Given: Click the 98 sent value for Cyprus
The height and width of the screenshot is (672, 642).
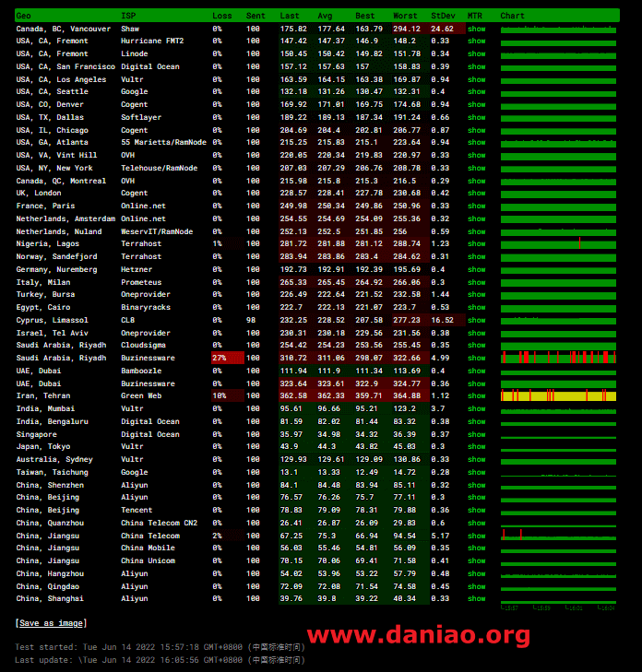Looking at the screenshot, I should (x=251, y=320).
